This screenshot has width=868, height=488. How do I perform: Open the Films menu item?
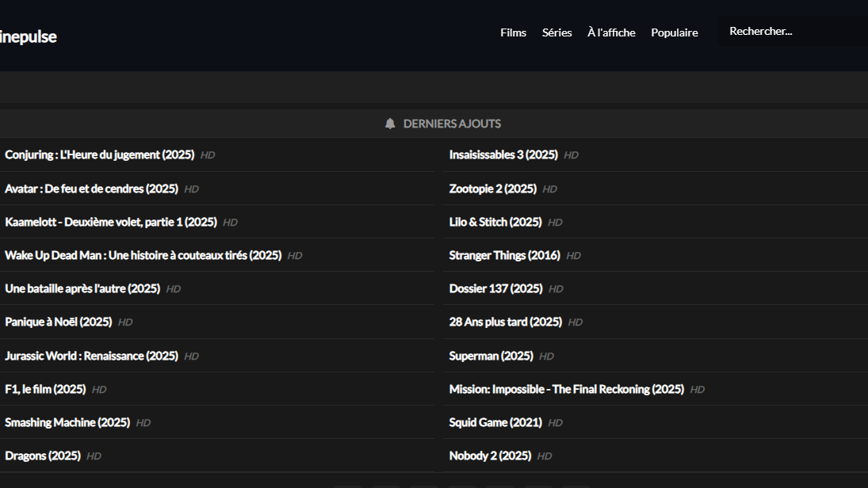513,32
